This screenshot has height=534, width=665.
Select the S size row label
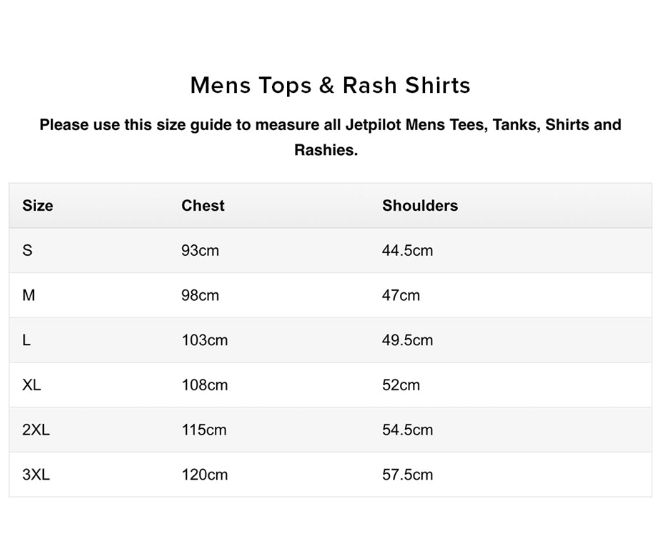pyautogui.click(x=27, y=250)
